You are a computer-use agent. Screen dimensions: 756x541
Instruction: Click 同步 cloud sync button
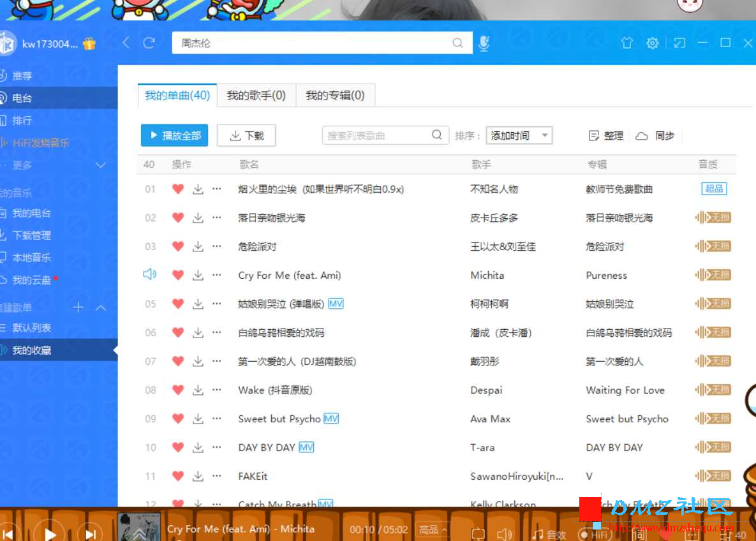point(655,136)
